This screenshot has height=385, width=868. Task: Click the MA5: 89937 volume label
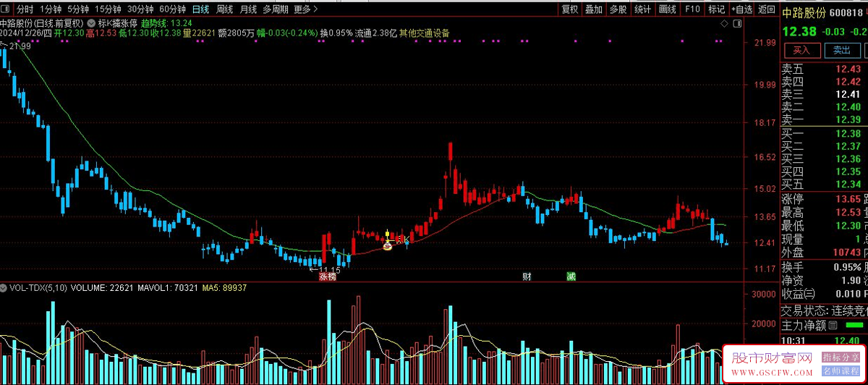[223, 288]
